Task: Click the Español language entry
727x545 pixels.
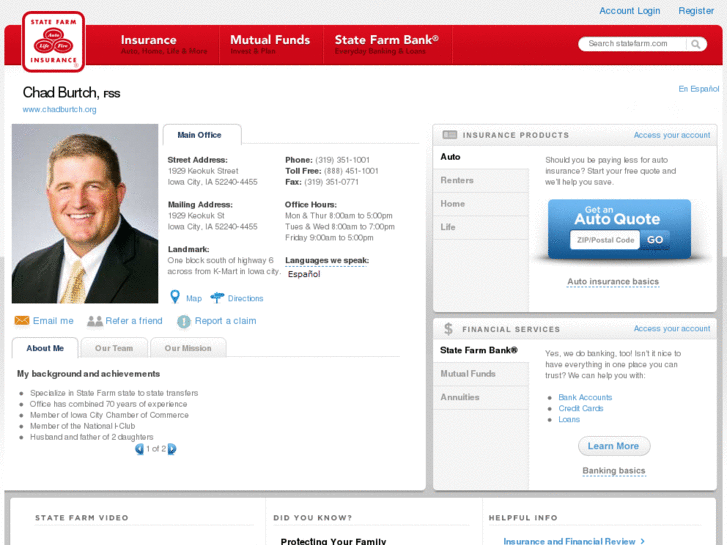Action: 304,274
